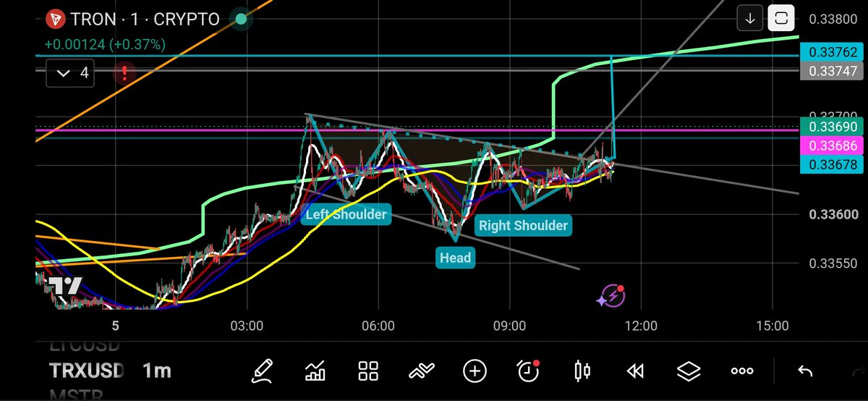Change candlestick chart type
Image resolution: width=868 pixels, height=401 pixels.
pos(582,371)
